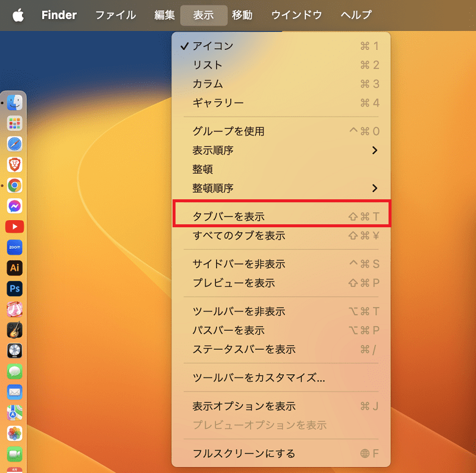Switch to ギャラリー view
The width and height of the screenshot is (476, 473).
coord(281,103)
